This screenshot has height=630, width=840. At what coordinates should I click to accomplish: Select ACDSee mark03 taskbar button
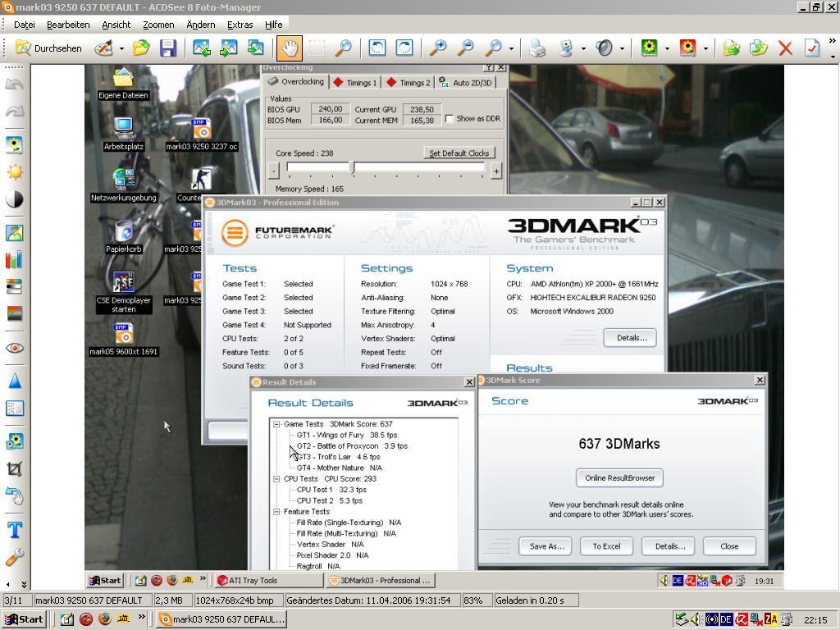221,619
